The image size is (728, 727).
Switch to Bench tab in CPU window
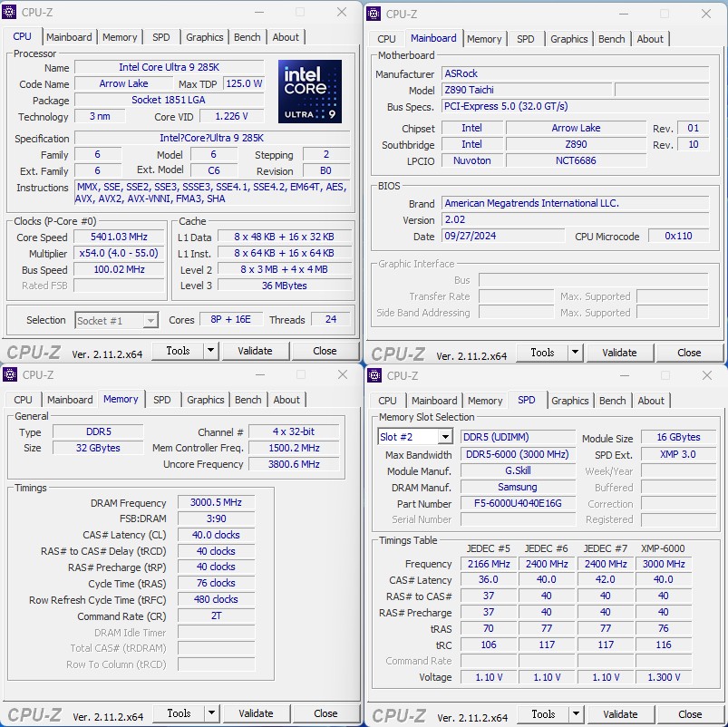tap(247, 37)
